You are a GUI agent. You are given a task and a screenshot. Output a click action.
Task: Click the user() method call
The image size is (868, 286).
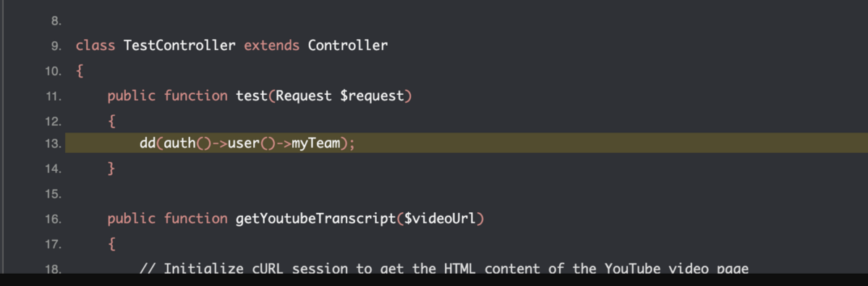click(x=251, y=143)
